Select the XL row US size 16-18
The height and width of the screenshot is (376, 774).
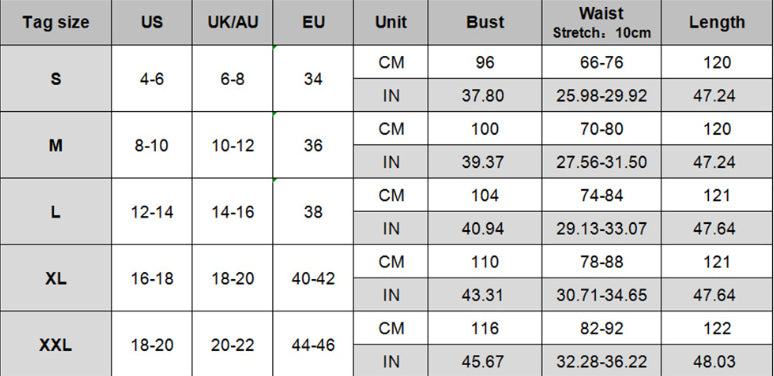[152, 278]
